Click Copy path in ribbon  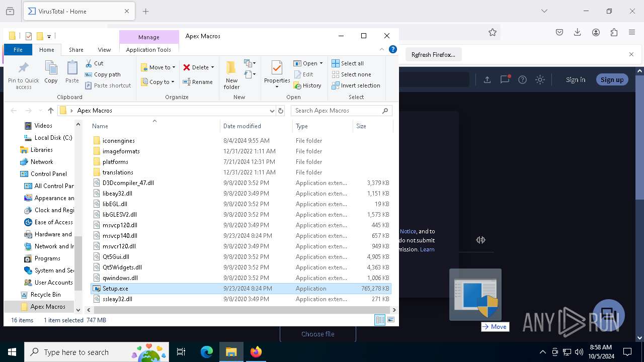point(103,74)
